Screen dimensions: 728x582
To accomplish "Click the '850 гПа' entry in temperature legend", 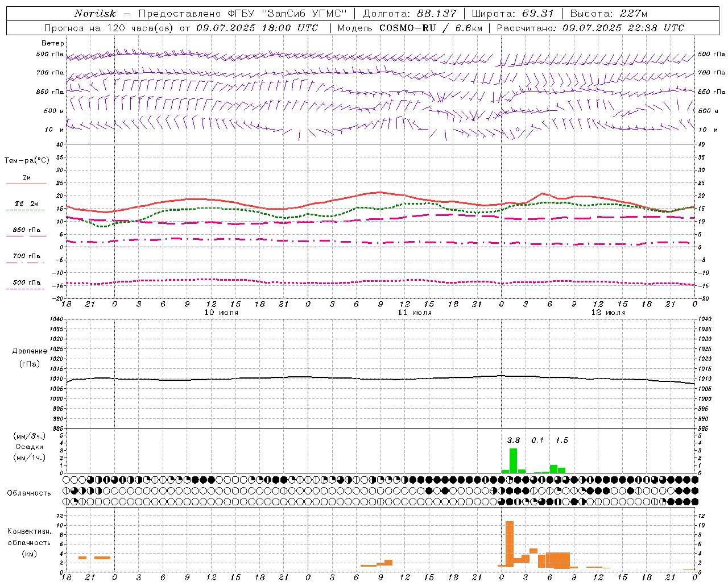I will [26, 230].
